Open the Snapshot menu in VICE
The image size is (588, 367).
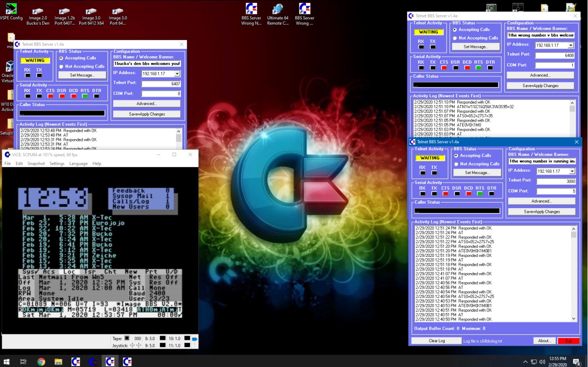click(36, 163)
